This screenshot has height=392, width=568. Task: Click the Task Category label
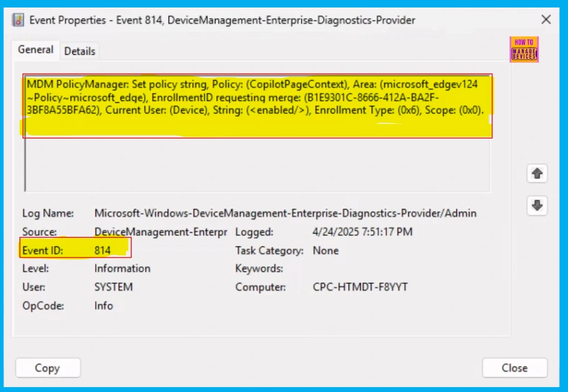[x=269, y=250]
